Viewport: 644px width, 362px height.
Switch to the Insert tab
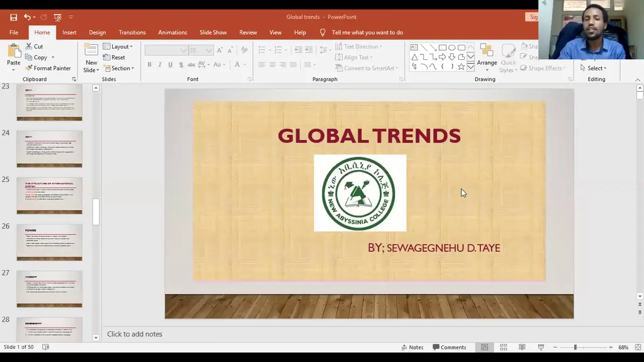(69, 32)
